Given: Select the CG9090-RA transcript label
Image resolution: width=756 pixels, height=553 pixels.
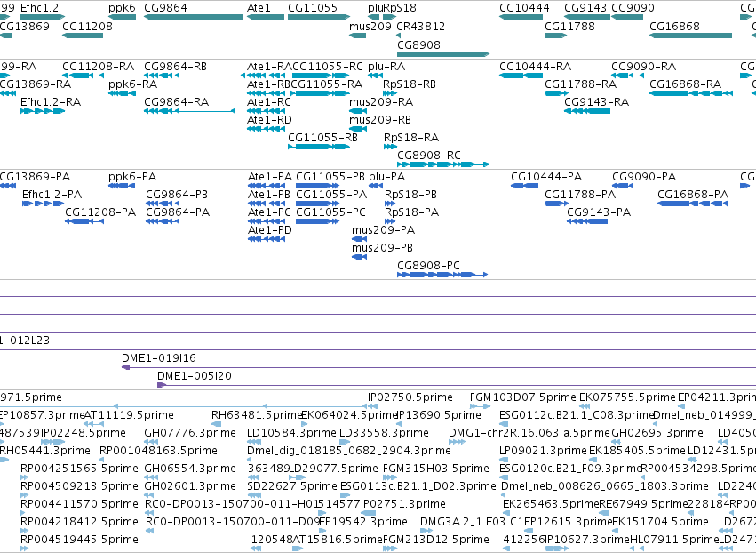Looking at the screenshot, I should pos(644,66).
